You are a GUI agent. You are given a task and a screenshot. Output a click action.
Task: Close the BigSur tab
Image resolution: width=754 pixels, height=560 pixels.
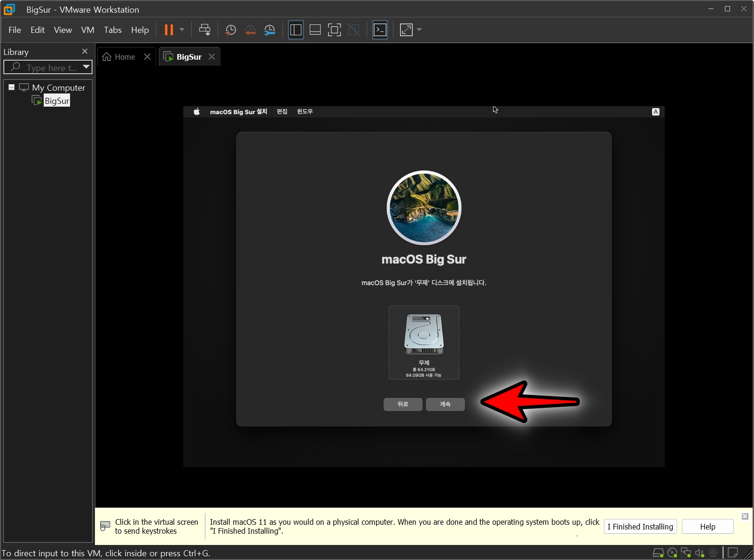click(212, 57)
